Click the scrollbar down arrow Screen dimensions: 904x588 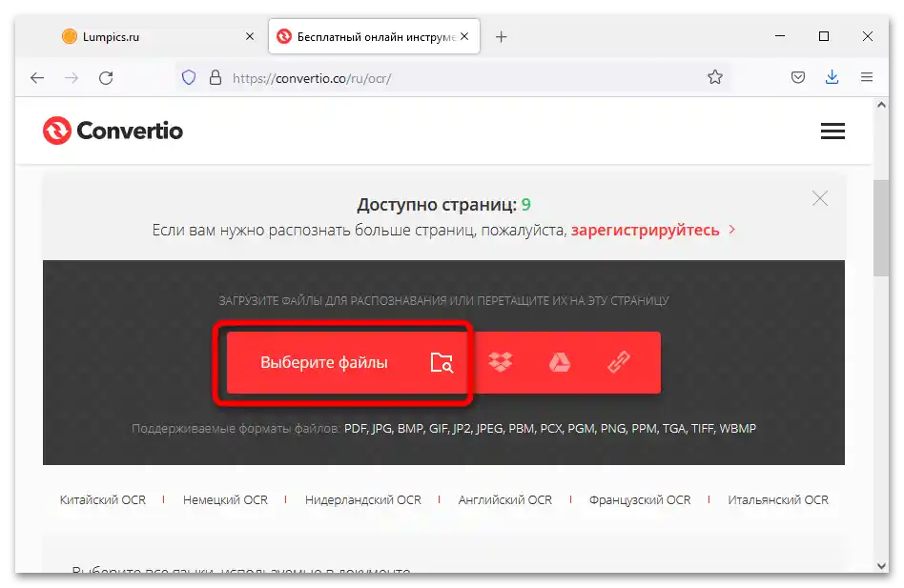point(881,565)
